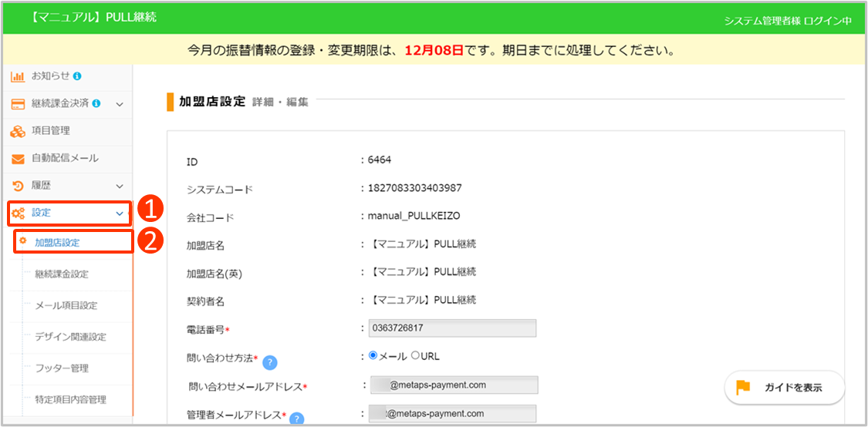Click the bar chart icon beside お知らせ
This screenshot has height=427, width=868.
click(17, 76)
